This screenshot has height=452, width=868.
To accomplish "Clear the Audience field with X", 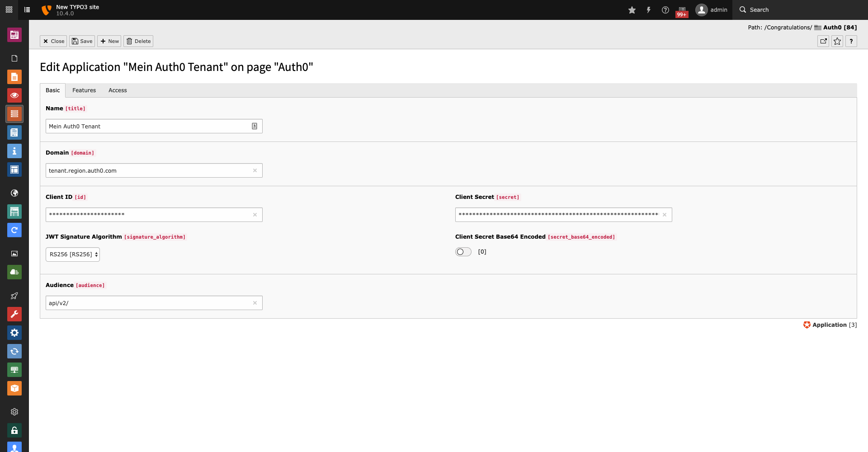I will tap(255, 303).
